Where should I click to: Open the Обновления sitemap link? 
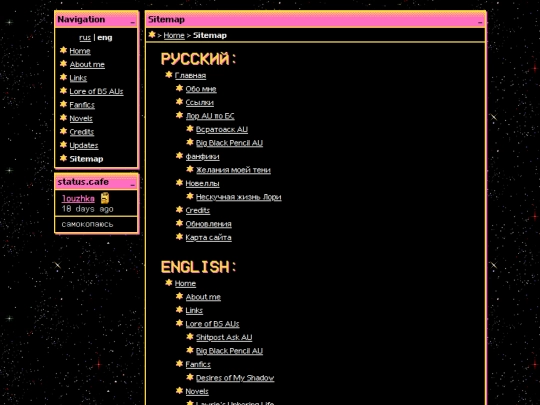coord(208,224)
